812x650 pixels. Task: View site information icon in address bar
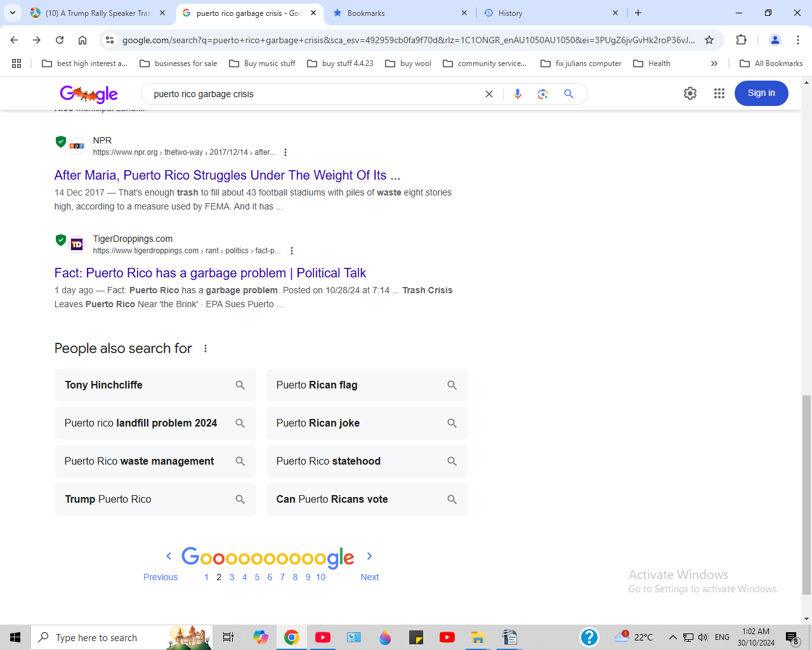110,40
